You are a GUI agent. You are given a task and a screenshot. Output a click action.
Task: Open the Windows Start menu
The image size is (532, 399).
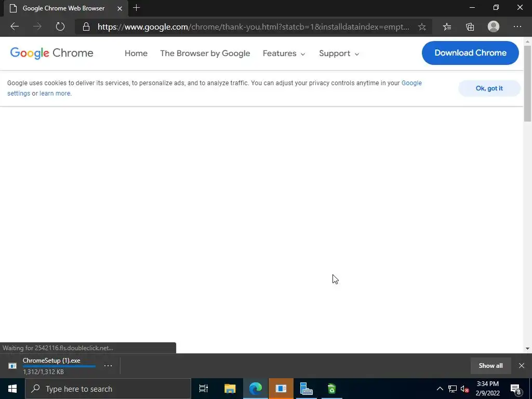pyautogui.click(x=12, y=389)
